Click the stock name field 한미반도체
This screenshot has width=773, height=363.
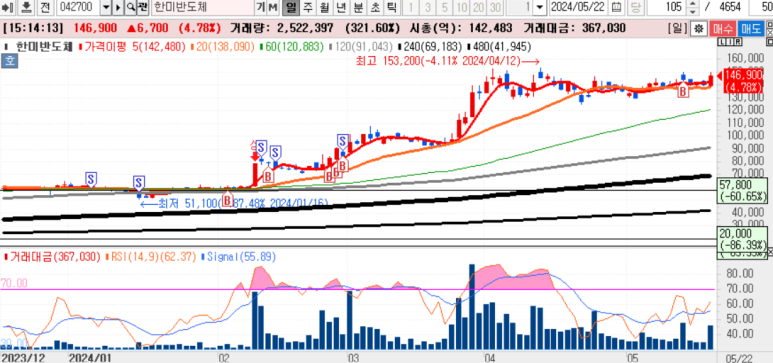pyautogui.click(x=202, y=7)
